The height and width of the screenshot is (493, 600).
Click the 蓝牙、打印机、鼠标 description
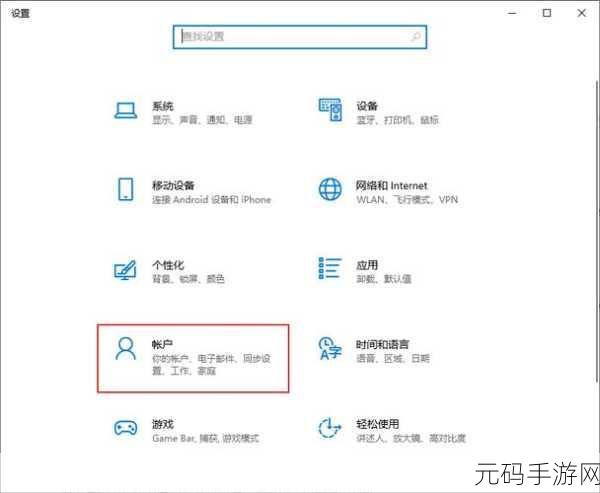pos(398,120)
